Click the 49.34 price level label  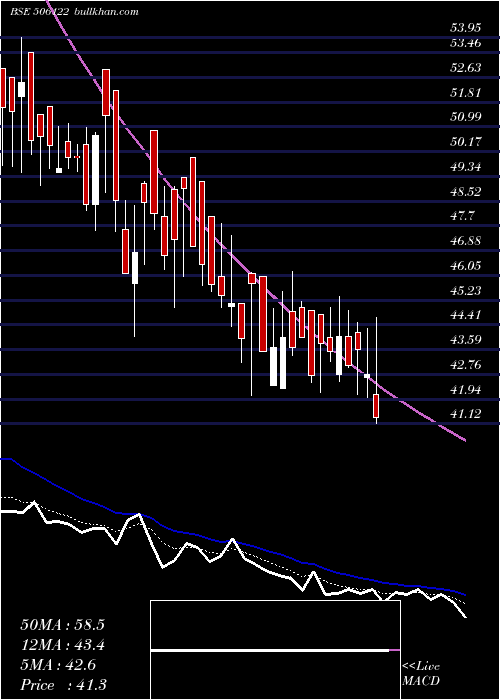click(466, 167)
